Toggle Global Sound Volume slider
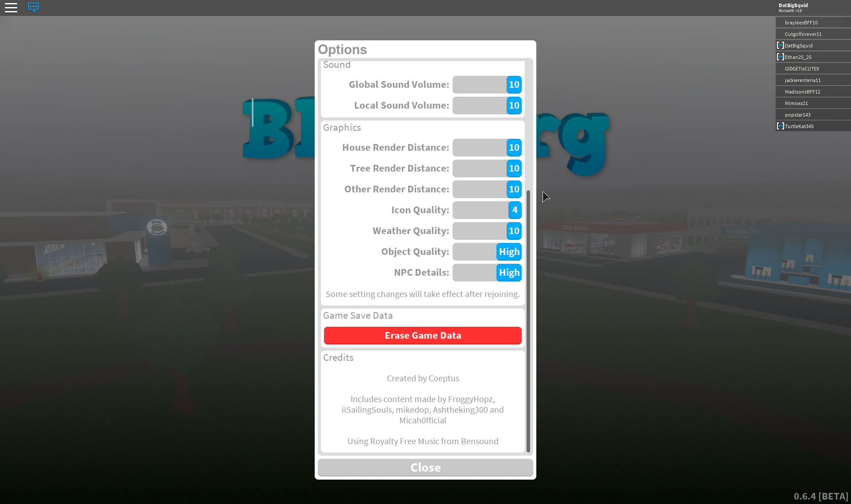This screenshot has width=851, height=504. pyautogui.click(x=513, y=84)
